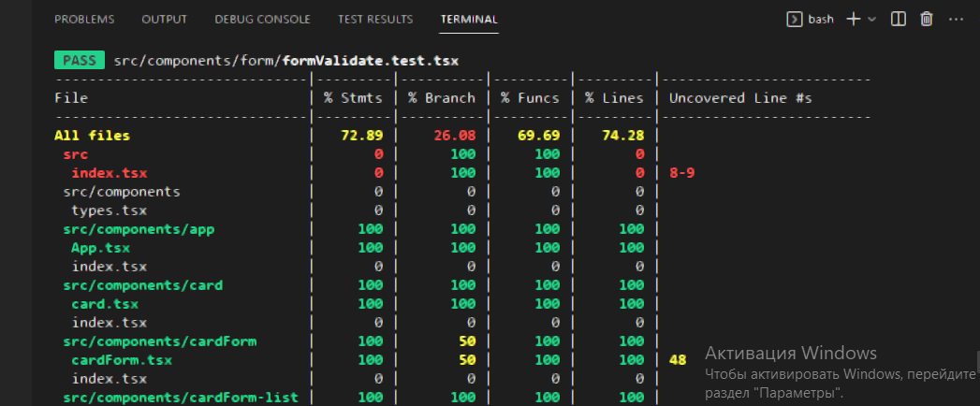This screenshot has height=406, width=980.
Task: Click cardForm.tsx branch value 50
Action: point(467,360)
